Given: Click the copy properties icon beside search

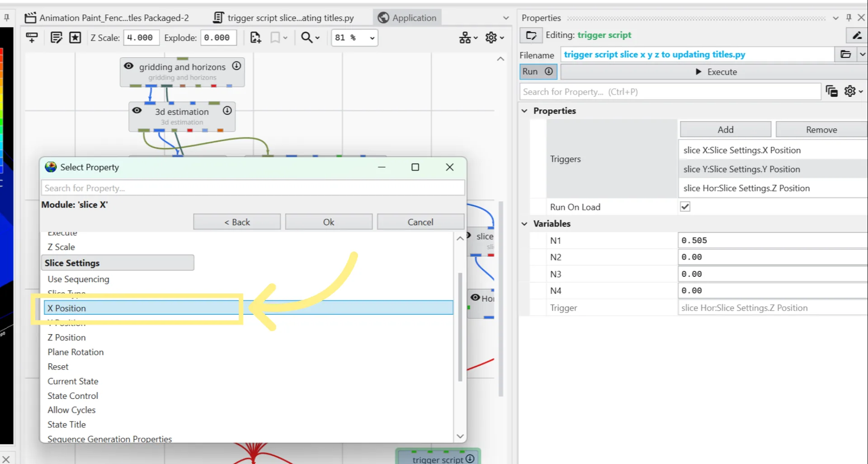Looking at the screenshot, I should [x=831, y=91].
